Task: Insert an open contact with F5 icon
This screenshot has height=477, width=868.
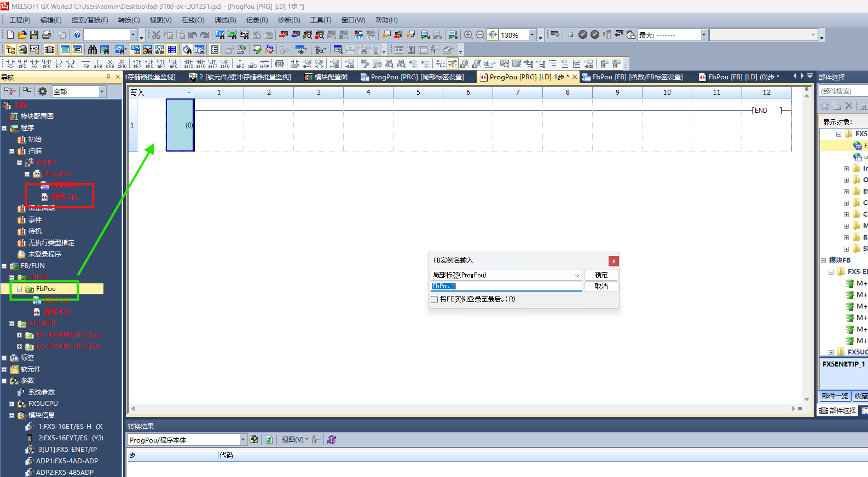Action: coord(10,64)
